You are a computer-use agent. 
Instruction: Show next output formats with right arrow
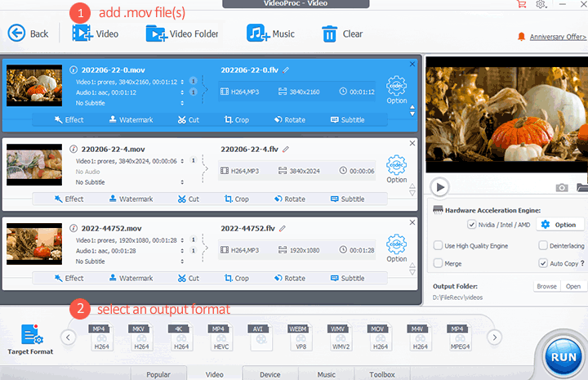coord(495,338)
